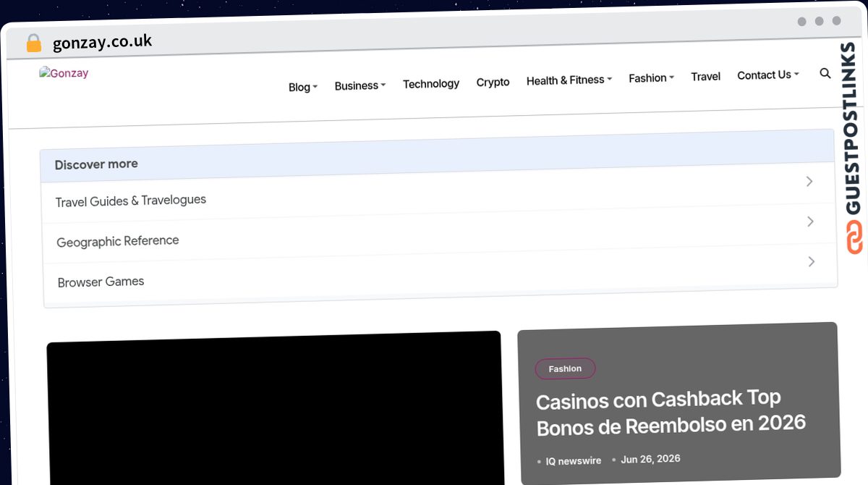Expand the Health & Fitness dropdown
The height and width of the screenshot is (485, 868).
click(569, 80)
